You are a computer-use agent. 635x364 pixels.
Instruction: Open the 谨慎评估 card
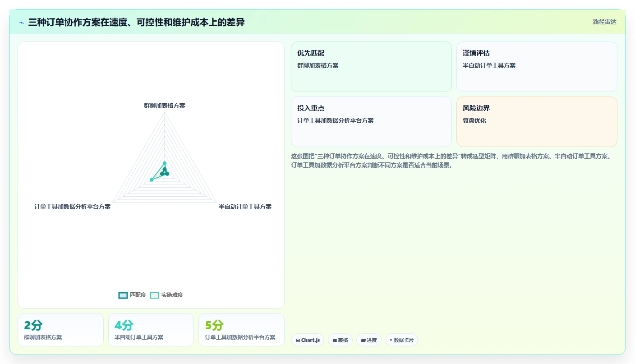pos(537,67)
